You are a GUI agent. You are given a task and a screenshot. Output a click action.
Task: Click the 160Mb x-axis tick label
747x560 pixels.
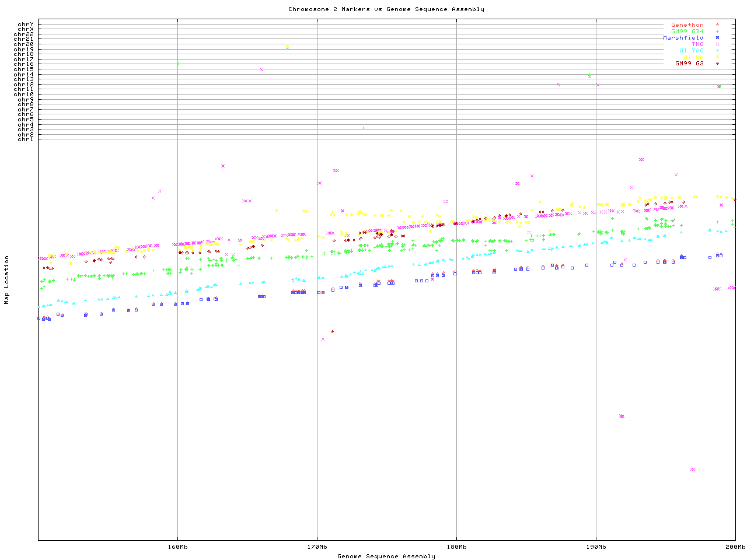[x=177, y=547]
